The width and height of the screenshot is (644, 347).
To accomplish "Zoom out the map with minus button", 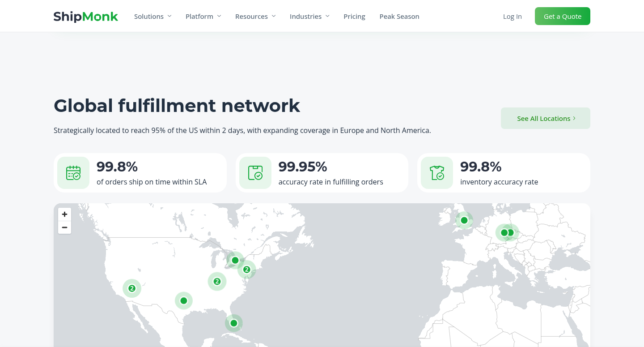I will pyautogui.click(x=65, y=227).
